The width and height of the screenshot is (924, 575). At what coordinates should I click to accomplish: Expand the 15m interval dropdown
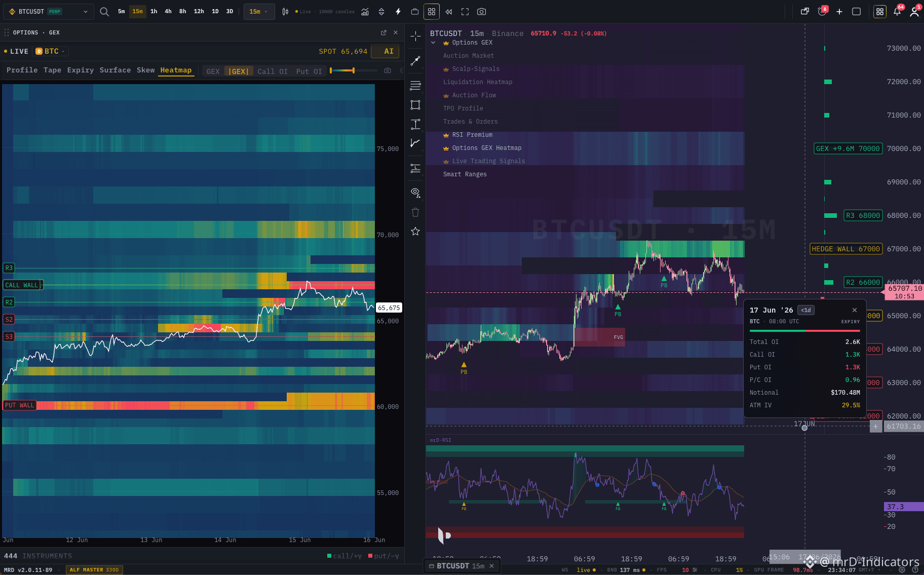pyautogui.click(x=259, y=12)
